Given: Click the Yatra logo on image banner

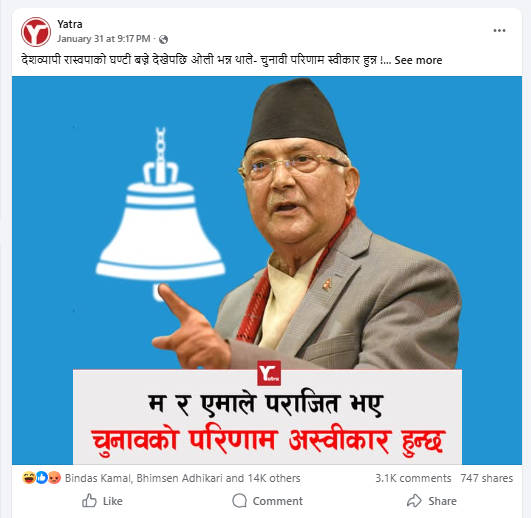Looking at the screenshot, I should point(269,373).
